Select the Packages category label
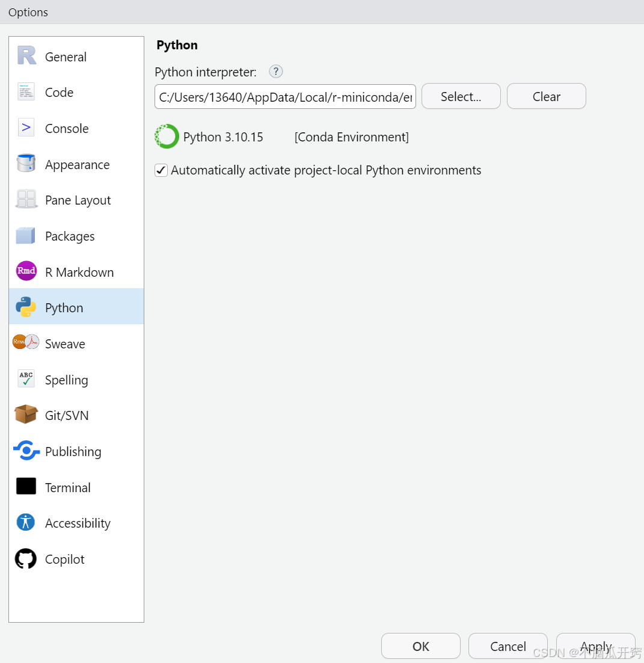The width and height of the screenshot is (644, 663). (x=70, y=236)
